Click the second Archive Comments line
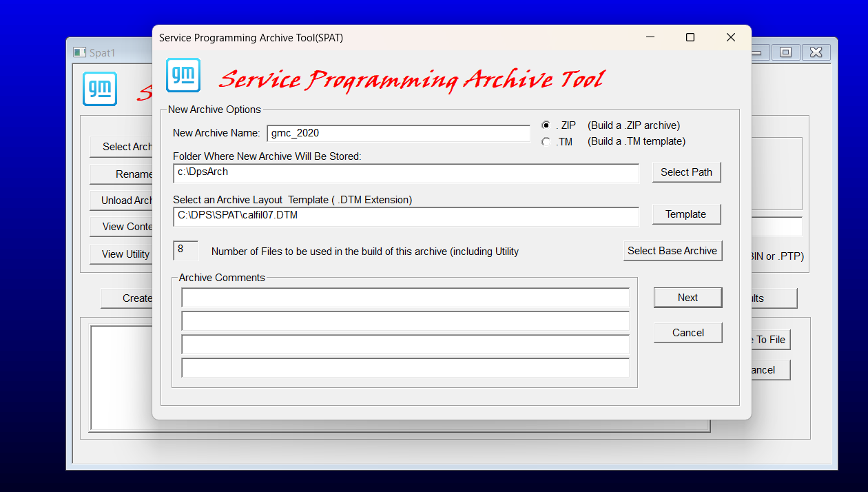 click(406, 321)
